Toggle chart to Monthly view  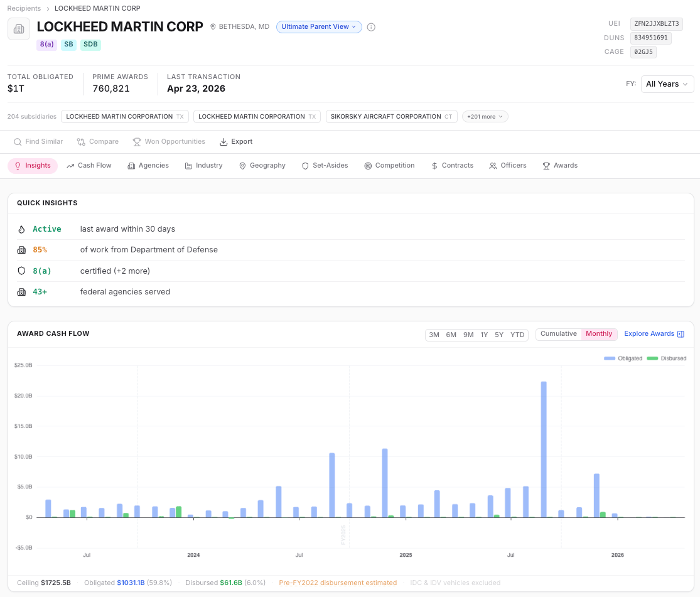click(x=599, y=334)
